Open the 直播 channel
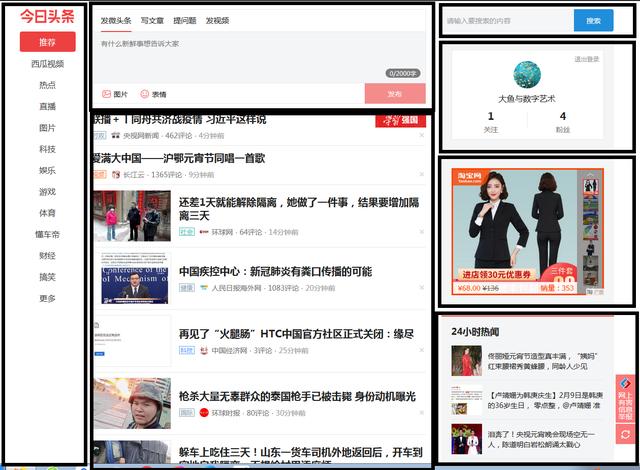This screenshot has height=470, width=640. pos(48,106)
